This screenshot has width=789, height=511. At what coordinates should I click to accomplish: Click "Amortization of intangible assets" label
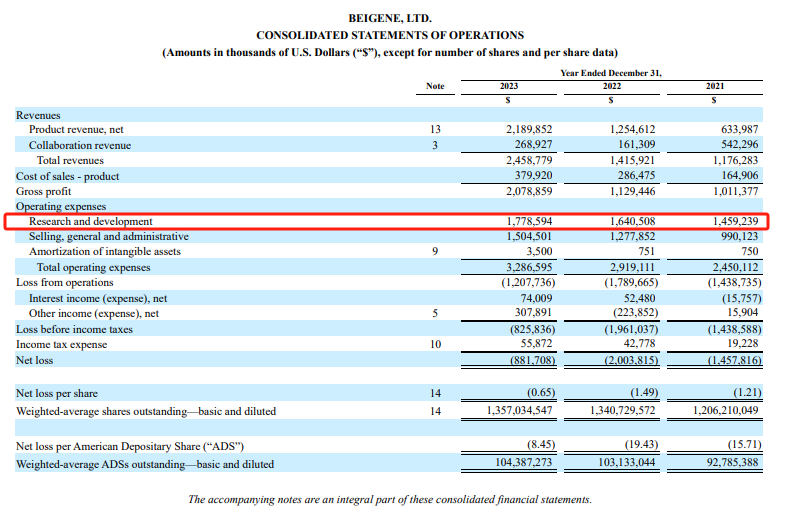pos(105,251)
